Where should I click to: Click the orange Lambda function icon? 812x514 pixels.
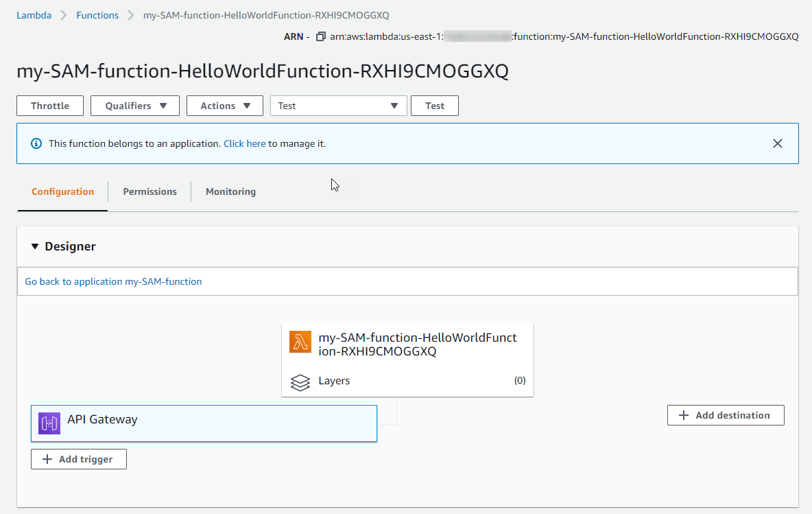coord(300,342)
